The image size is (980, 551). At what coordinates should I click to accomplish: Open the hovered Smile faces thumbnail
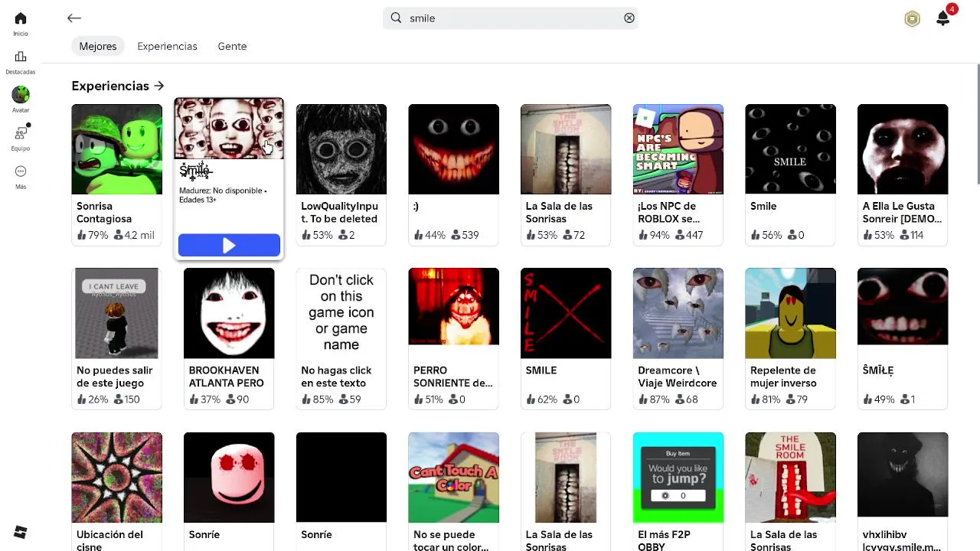tap(229, 129)
